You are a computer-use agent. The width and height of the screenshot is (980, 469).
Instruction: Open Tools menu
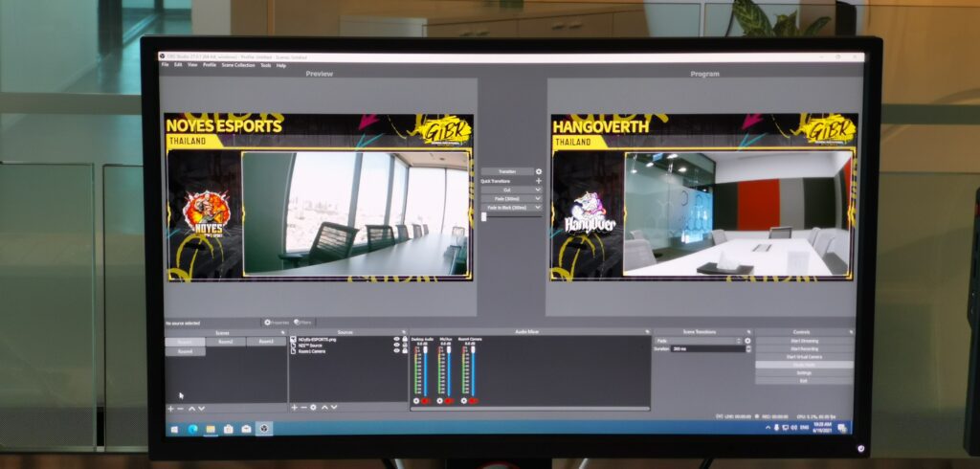(266, 65)
